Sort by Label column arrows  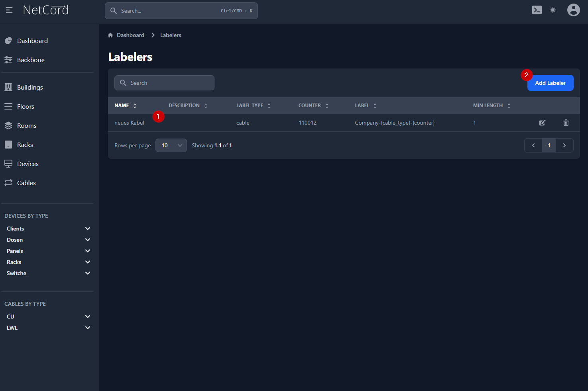[375, 106]
